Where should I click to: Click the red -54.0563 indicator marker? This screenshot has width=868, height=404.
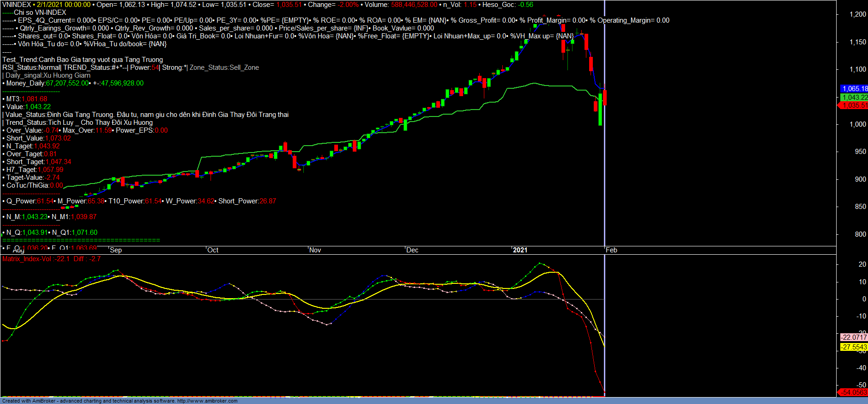(x=854, y=392)
